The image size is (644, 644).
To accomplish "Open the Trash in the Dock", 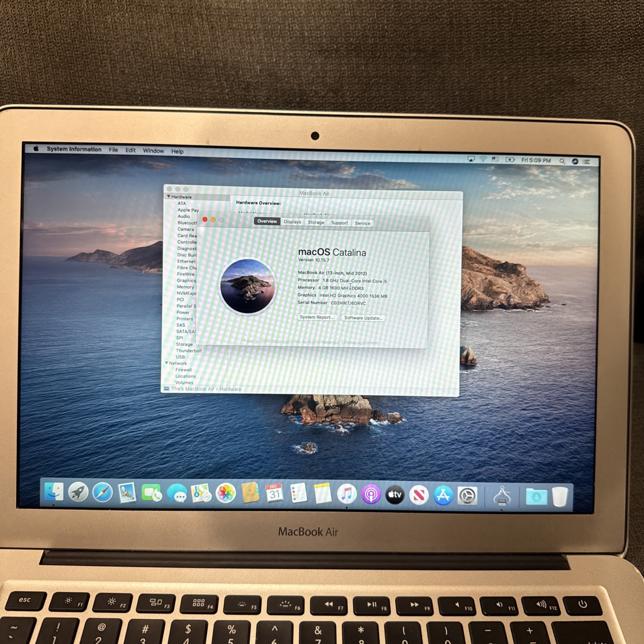I will coord(560,497).
